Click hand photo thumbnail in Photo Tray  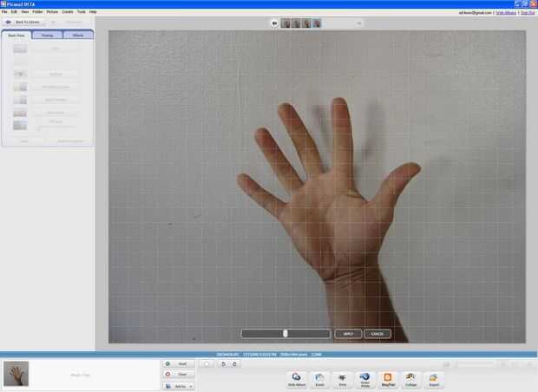tap(16, 374)
